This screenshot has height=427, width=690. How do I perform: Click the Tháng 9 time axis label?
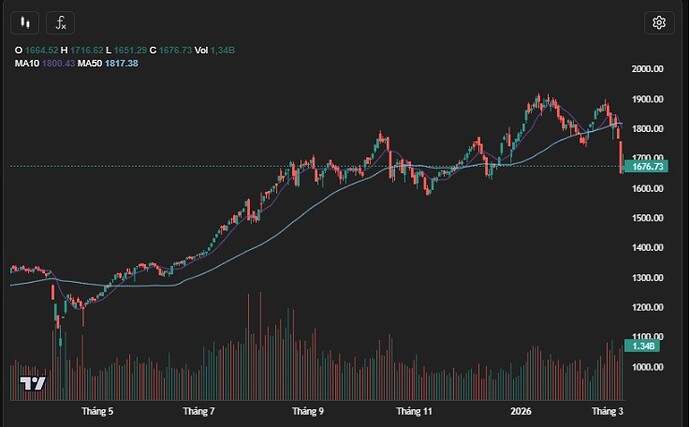click(308, 411)
